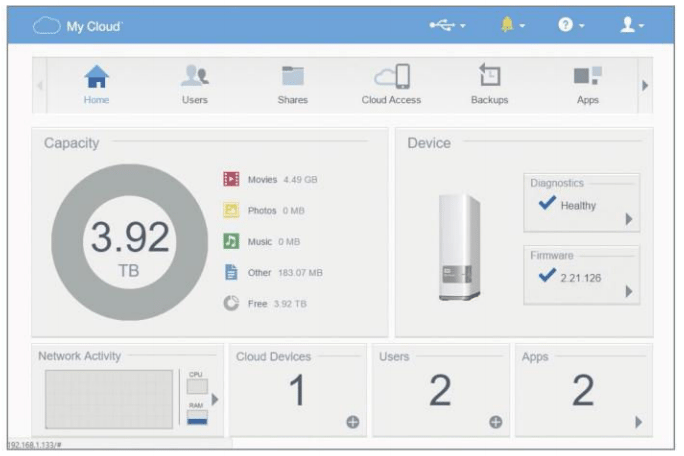Click the 3.92 TB capacity donut chart
The width and height of the screenshot is (684, 456).
(x=130, y=242)
